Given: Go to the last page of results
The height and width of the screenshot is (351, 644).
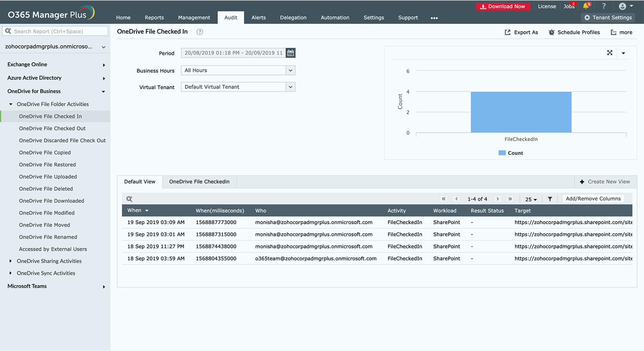Looking at the screenshot, I should coord(510,199).
